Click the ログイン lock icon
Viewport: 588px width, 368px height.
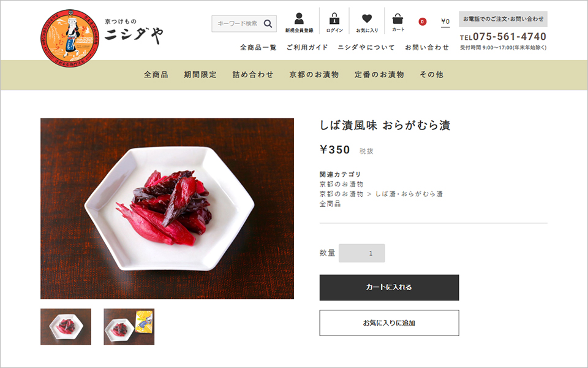pyautogui.click(x=334, y=18)
